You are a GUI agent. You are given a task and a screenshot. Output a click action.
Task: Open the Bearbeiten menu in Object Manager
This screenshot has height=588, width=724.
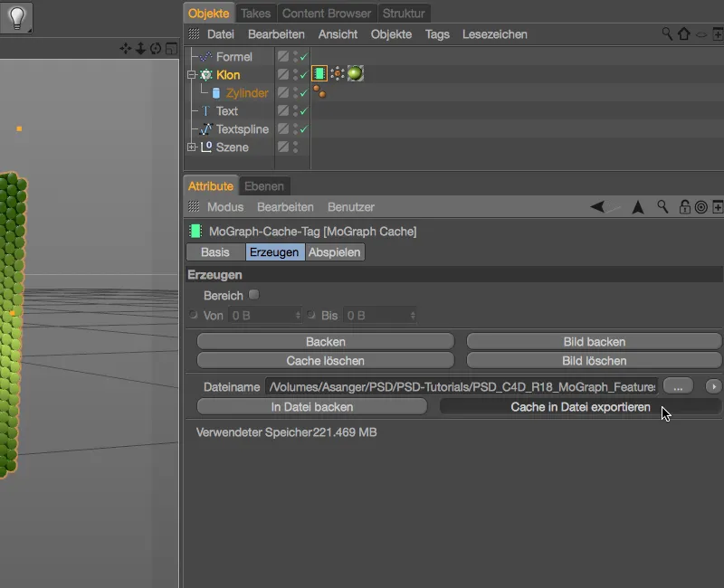(x=276, y=34)
